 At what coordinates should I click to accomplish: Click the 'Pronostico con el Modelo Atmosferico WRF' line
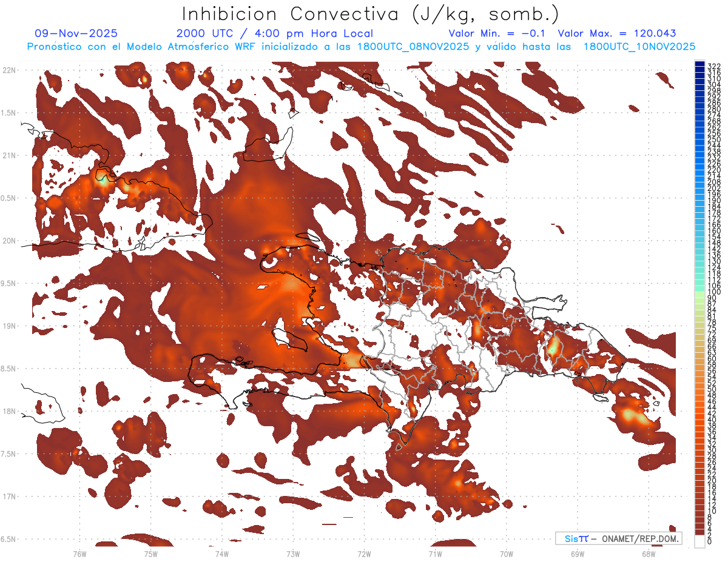coord(362,46)
